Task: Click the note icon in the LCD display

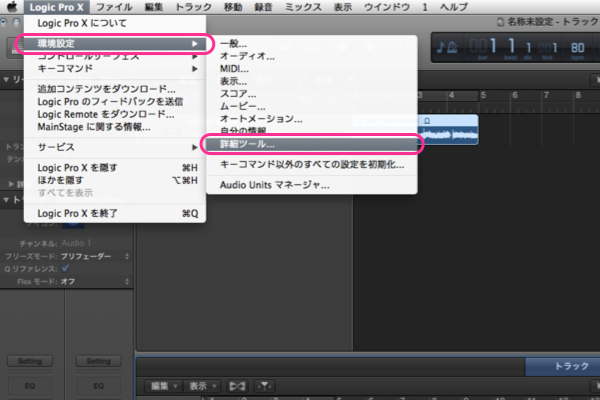Action: coord(441,47)
